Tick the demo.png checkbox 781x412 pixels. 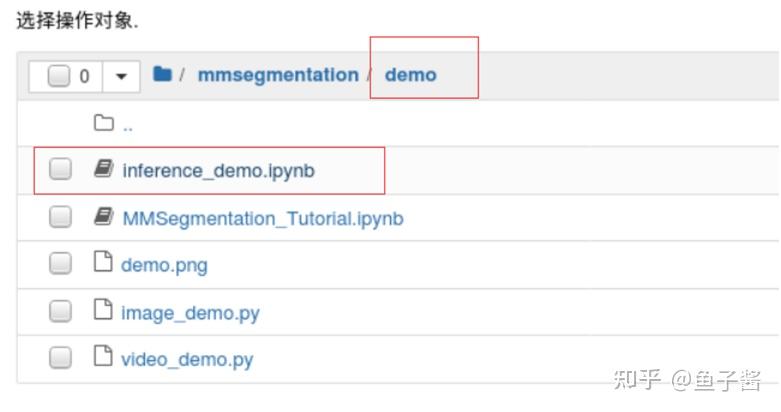pos(60,264)
